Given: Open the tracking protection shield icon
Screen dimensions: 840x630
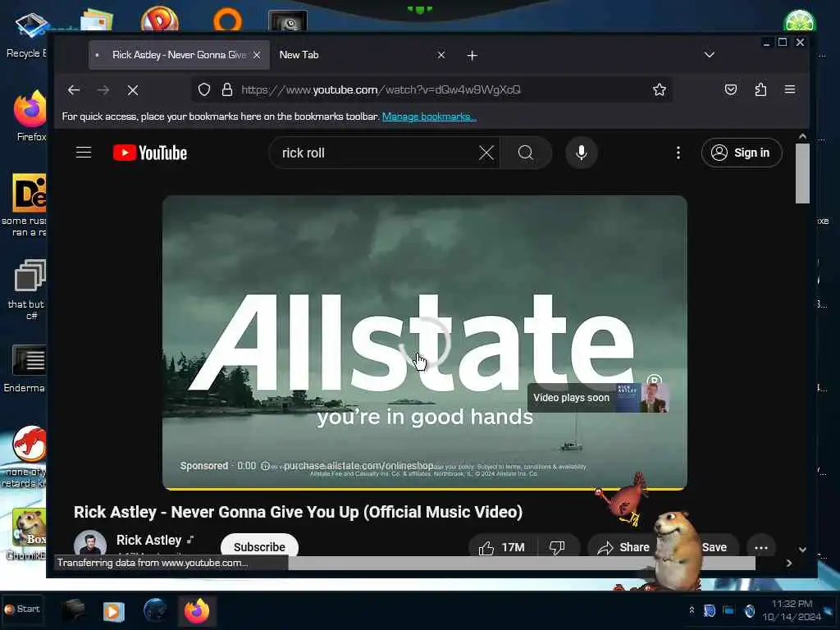Looking at the screenshot, I should [x=204, y=89].
